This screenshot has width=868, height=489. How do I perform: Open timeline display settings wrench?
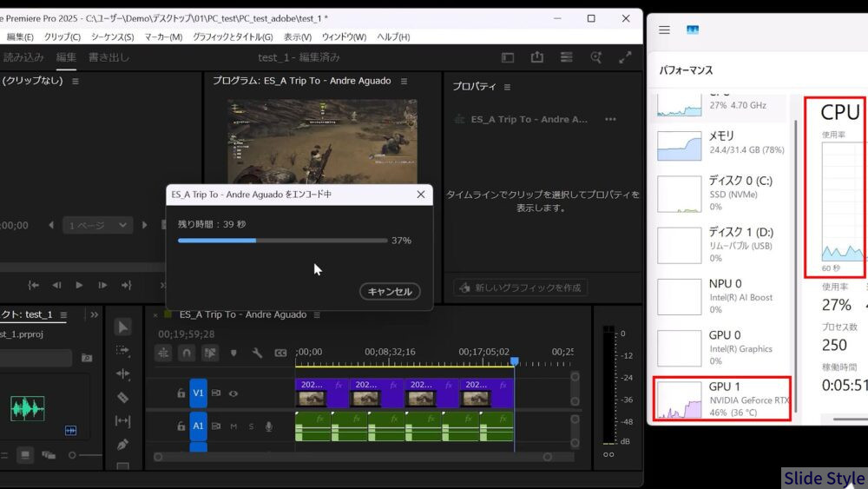click(x=257, y=353)
